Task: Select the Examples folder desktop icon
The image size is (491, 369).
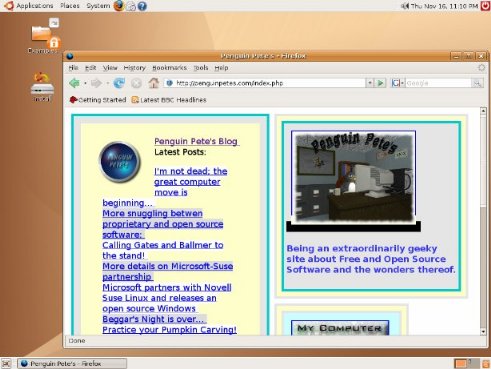Action: coord(43,36)
